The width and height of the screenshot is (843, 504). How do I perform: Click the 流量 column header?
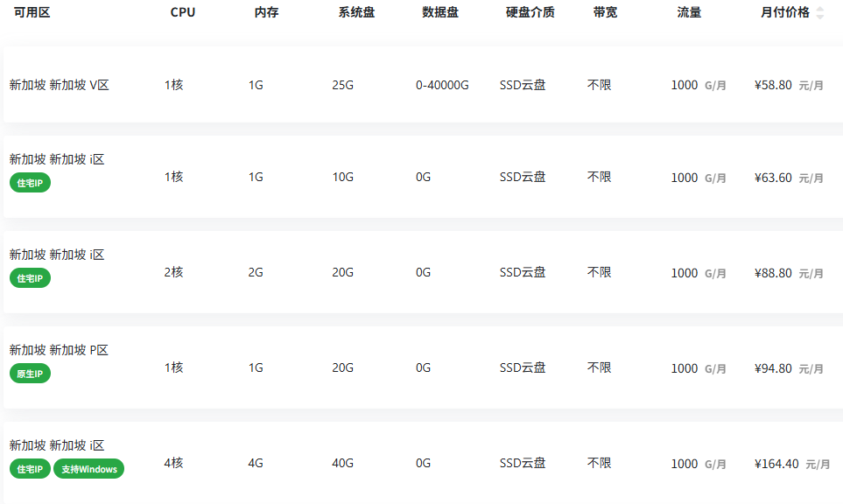coord(689,12)
